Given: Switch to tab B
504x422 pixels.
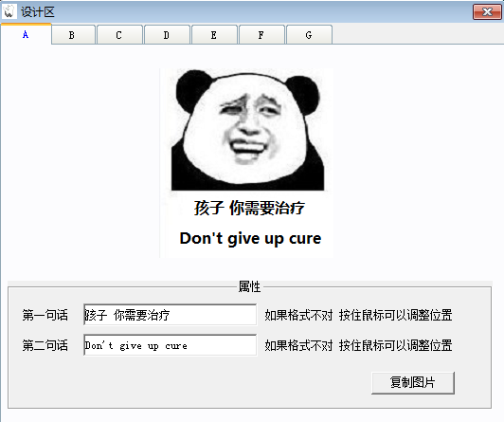Looking at the screenshot, I should click(x=73, y=35).
